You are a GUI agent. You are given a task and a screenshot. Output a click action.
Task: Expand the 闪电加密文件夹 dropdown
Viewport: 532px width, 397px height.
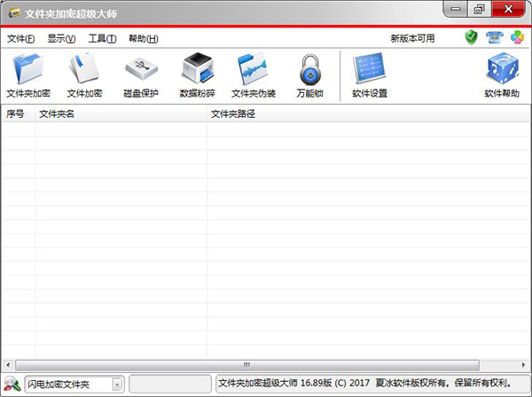point(117,385)
